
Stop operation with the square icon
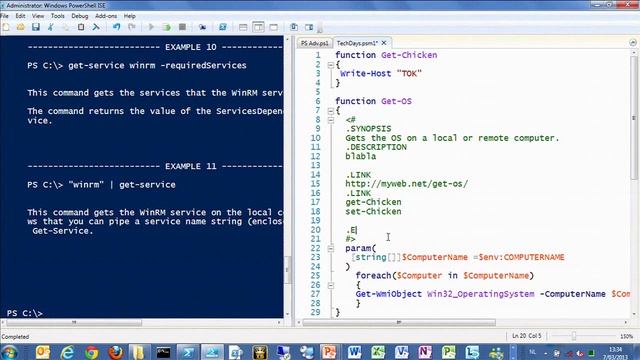[x=182, y=27]
